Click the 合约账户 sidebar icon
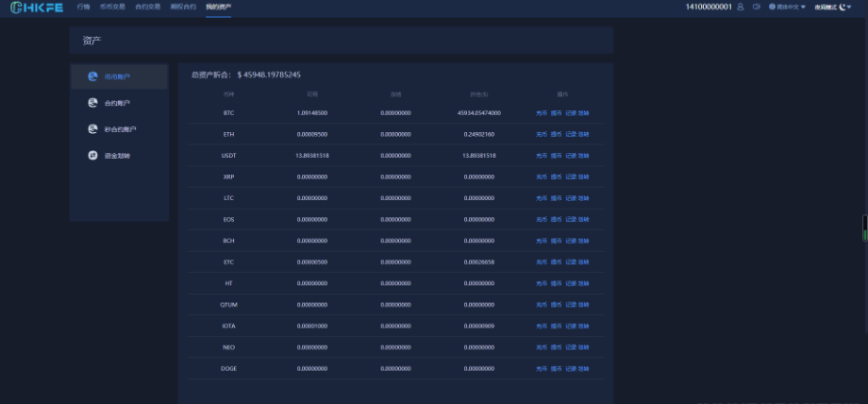The image size is (868, 404). pos(93,103)
